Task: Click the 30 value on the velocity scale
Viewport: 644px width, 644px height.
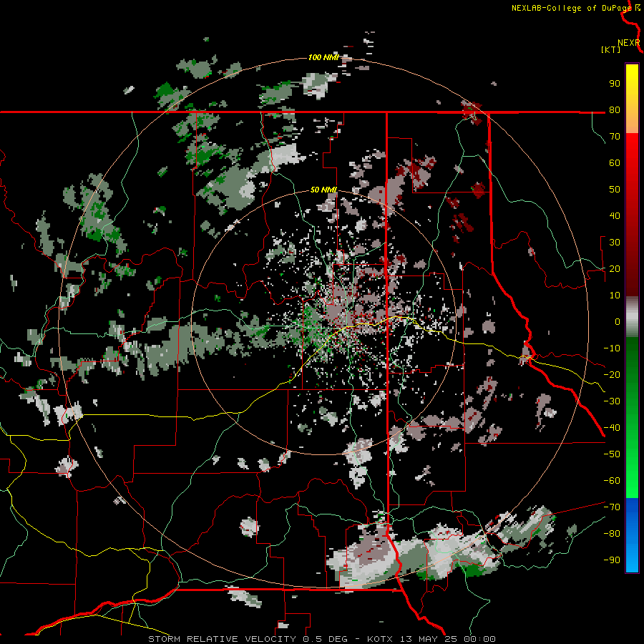Action: [615, 243]
